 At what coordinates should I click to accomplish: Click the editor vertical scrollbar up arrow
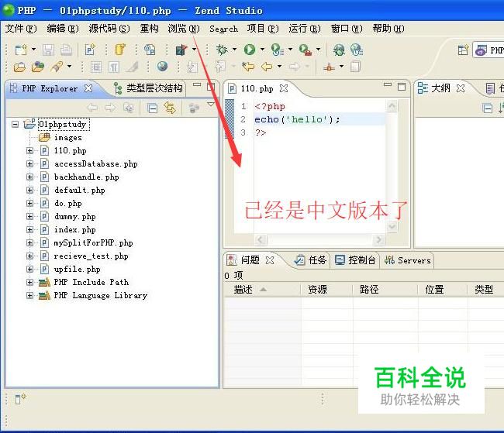[x=392, y=106]
